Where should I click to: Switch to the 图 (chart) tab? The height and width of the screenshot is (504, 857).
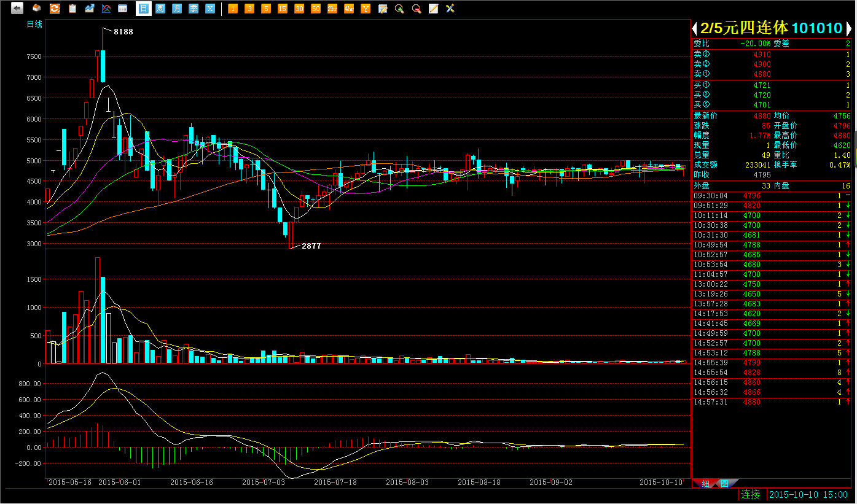coord(724,484)
